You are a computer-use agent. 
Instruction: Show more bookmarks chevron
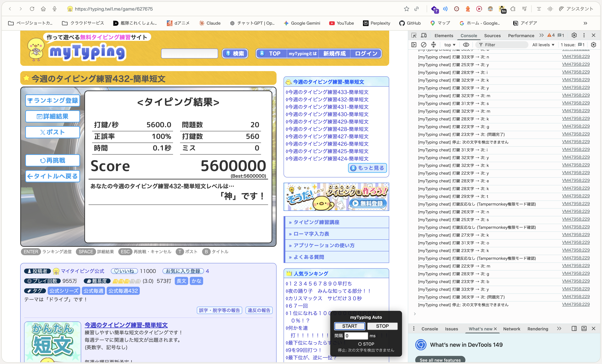pyautogui.click(x=585, y=23)
